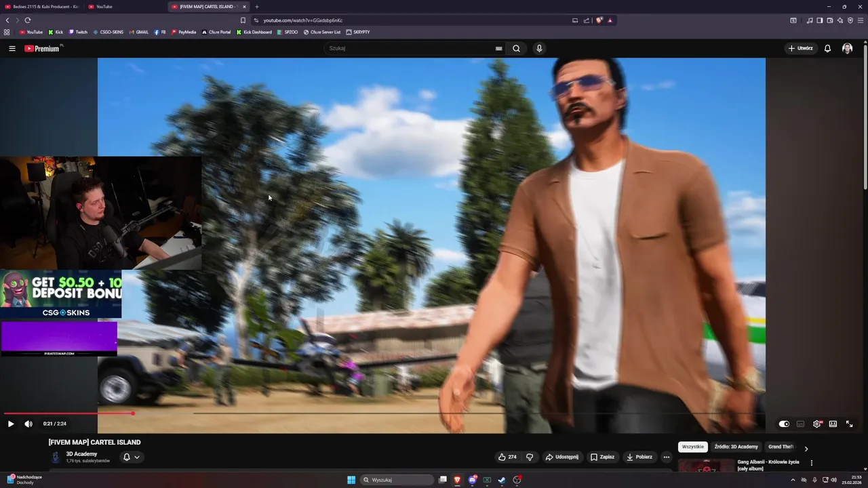The image size is (868, 488).
Task: Go back in browser history
Action: pos(7,20)
